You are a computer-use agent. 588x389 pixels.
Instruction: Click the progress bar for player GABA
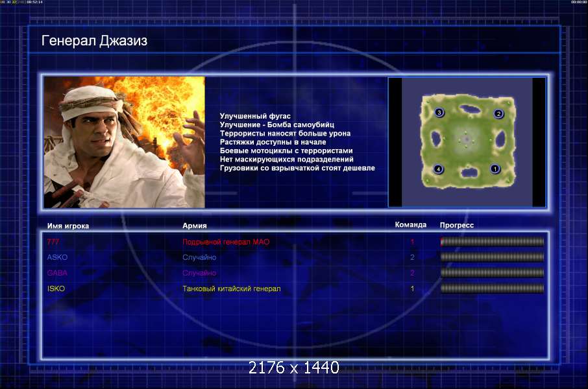pos(492,273)
